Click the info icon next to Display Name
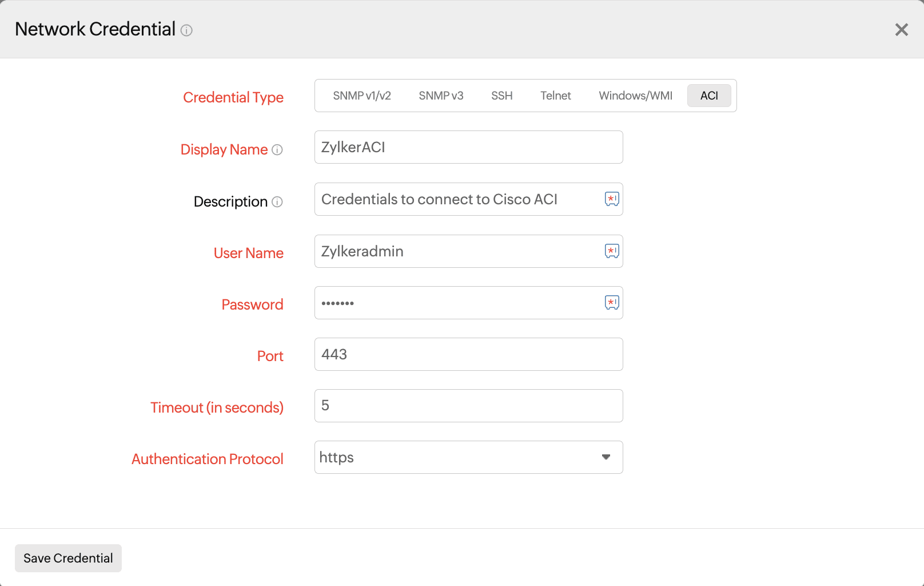The width and height of the screenshot is (924, 586). (x=277, y=150)
